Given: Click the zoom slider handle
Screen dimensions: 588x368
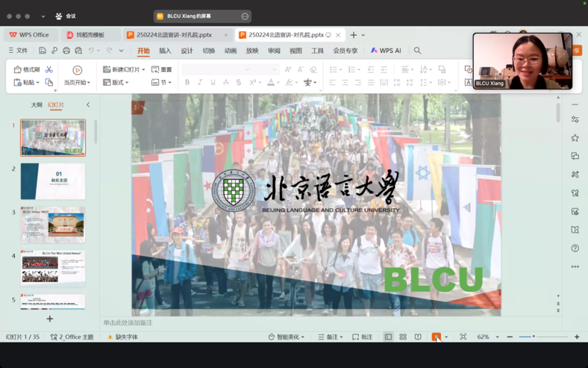Looking at the screenshot, I should 533,337.
